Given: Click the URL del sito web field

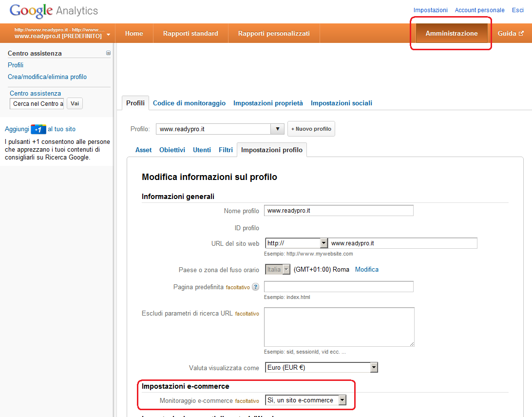Looking at the screenshot, I should coord(403,243).
